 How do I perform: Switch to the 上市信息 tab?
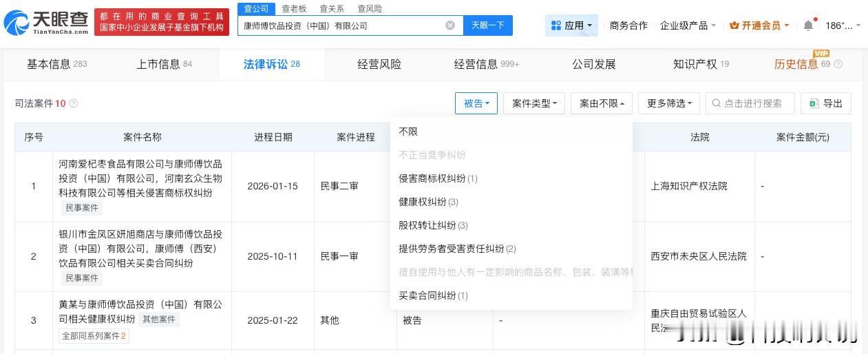[165, 64]
